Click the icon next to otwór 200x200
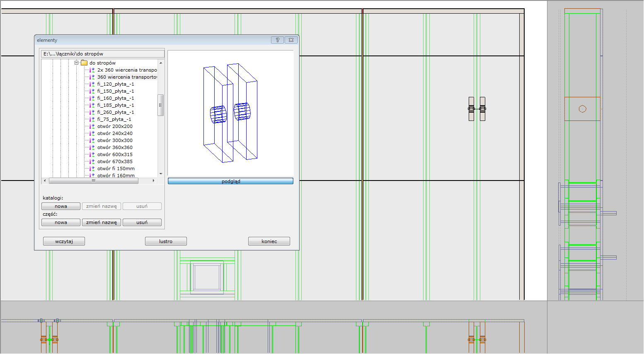This screenshot has width=644, height=354. [92, 126]
